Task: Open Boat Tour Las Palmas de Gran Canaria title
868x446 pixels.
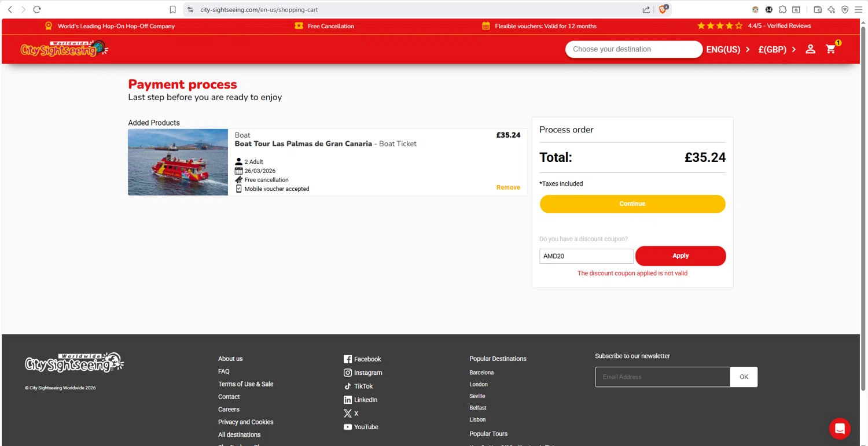Action: click(x=303, y=144)
